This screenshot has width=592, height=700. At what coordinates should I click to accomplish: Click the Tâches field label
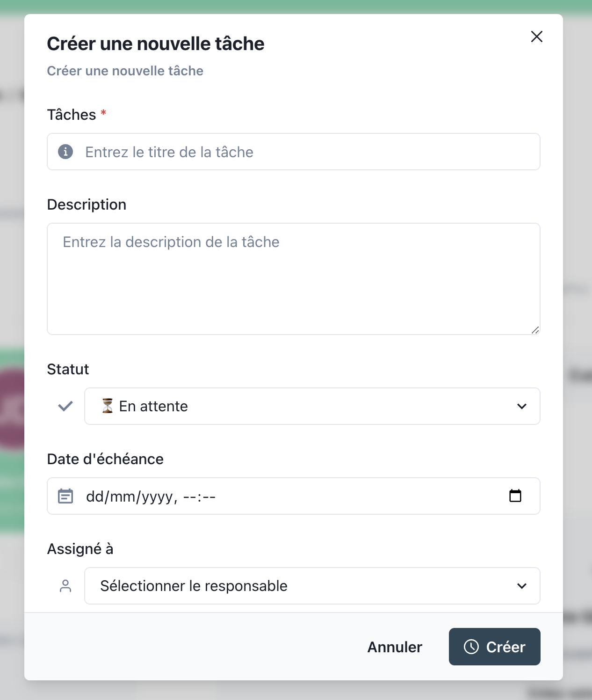[x=72, y=115]
